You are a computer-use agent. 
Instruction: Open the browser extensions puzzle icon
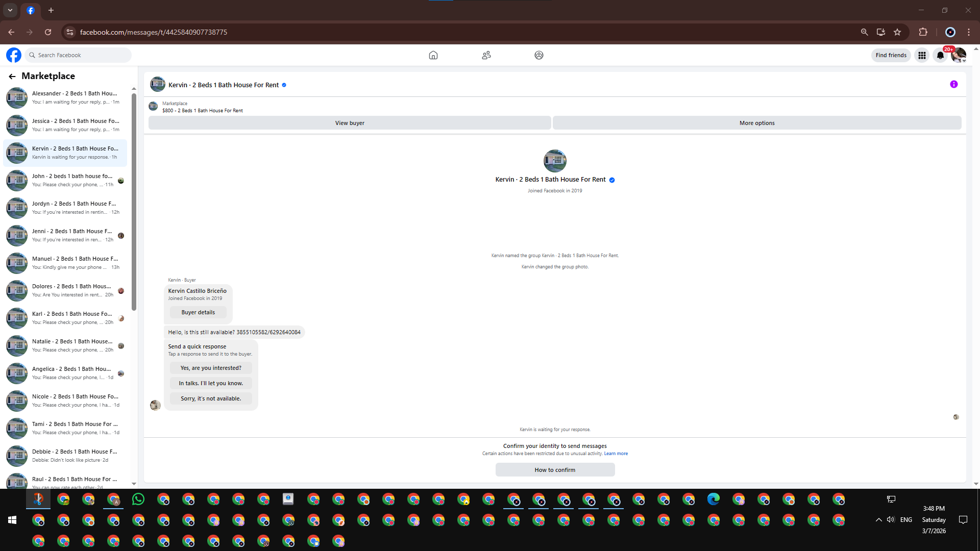pos(923,32)
